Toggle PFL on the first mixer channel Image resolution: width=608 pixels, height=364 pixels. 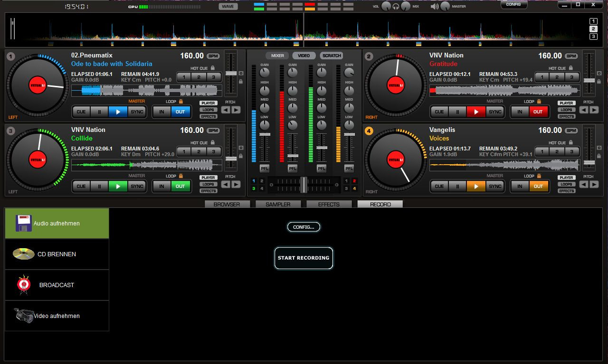click(265, 168)
